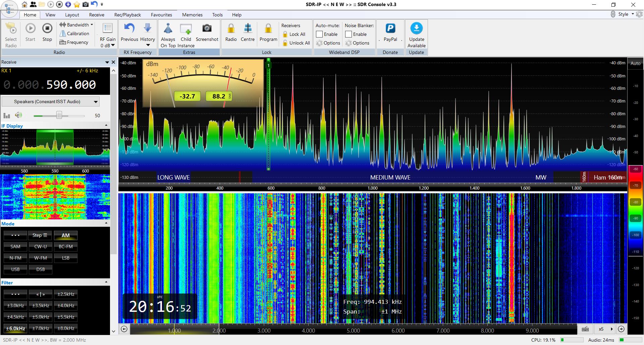Toggle the AM mode button
The image size is (644, 345).
(x=65, y=235)
